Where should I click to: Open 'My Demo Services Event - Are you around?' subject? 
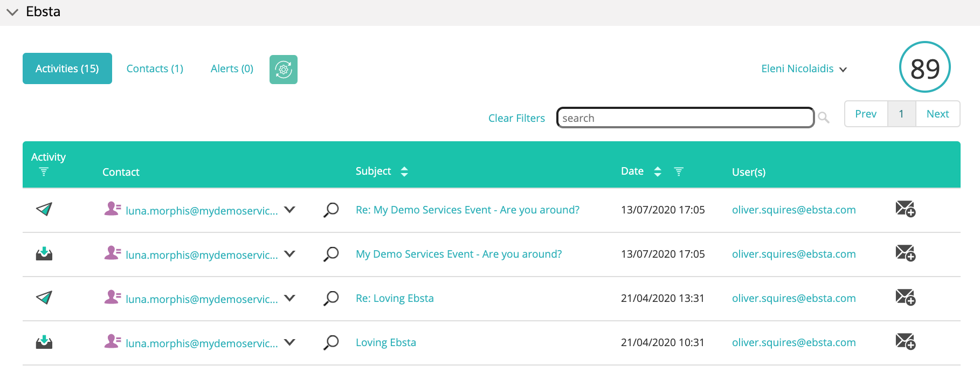coord(458,254)
